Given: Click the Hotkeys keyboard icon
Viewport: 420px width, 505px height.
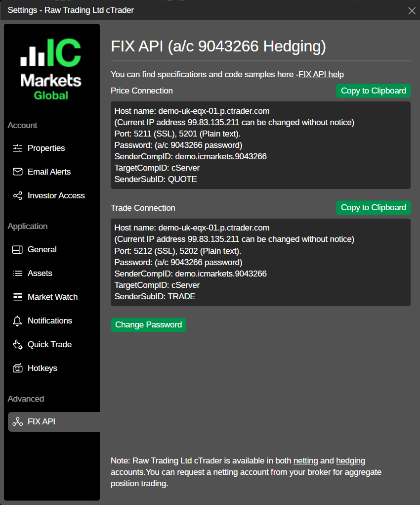Looking at the screenshot, I should coord(17,368).
